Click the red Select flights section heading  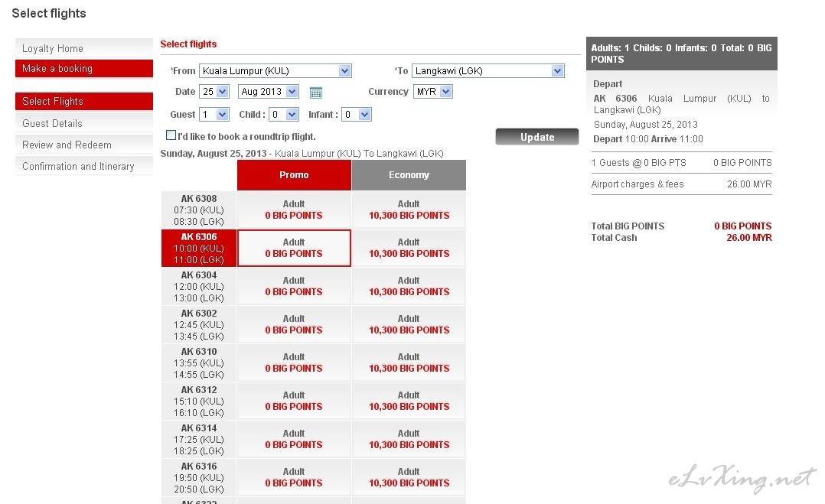(188, 44)
